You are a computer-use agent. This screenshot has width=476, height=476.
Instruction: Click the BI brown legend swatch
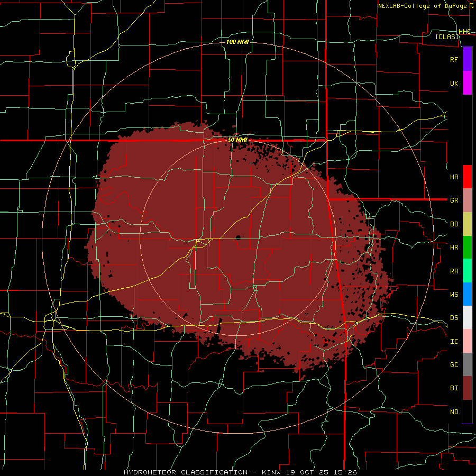(x=467, y=388)
